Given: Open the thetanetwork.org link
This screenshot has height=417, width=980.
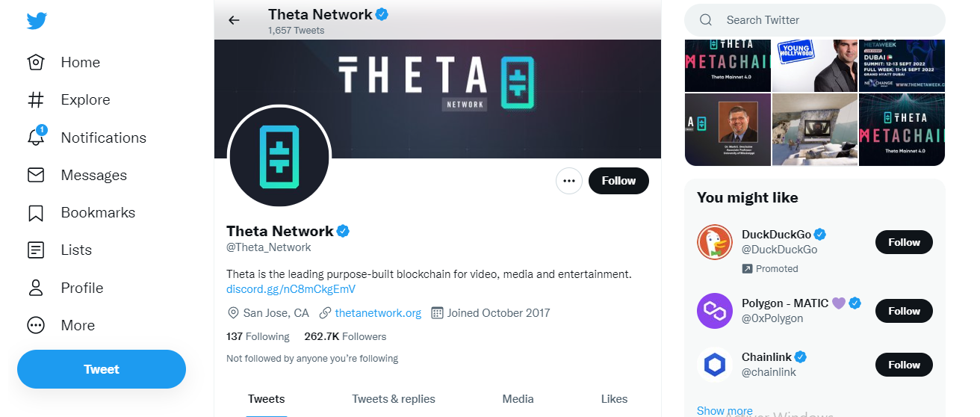Looking at the screenshot, I should pos(378,313).
